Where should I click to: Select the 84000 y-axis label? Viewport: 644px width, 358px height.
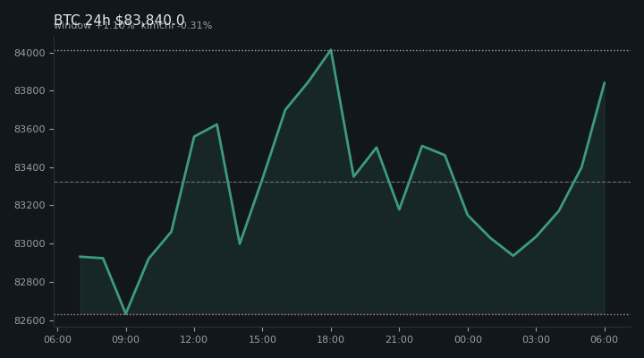(x=30, y=53)
